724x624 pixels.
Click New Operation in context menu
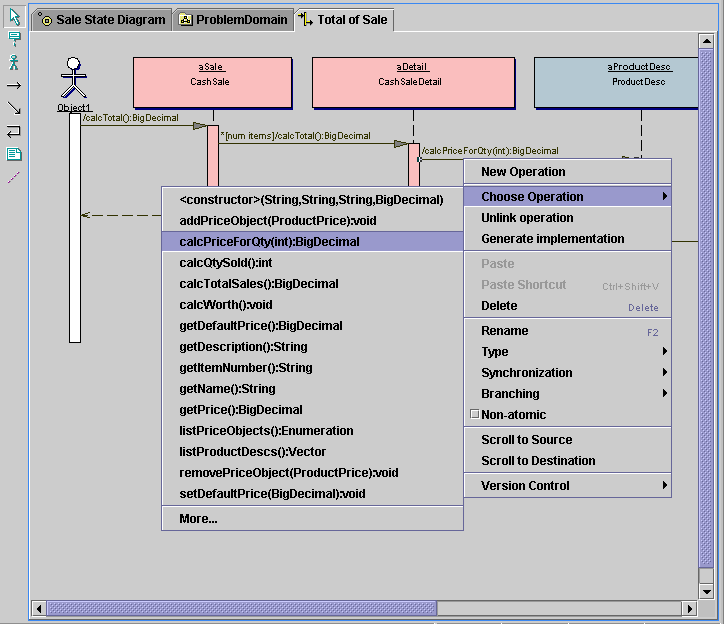[523, 172]
